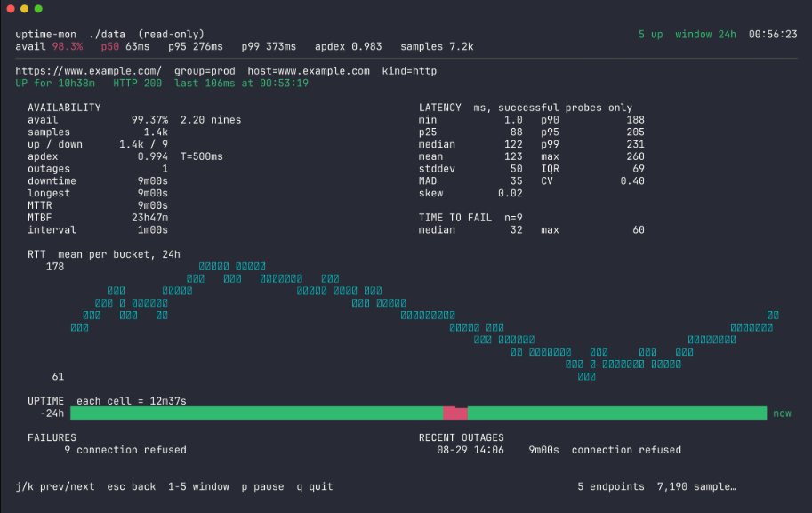Click the AVAILABILITY section heading
This screenshot has width=812, height=513.
(x=64, y=108)
